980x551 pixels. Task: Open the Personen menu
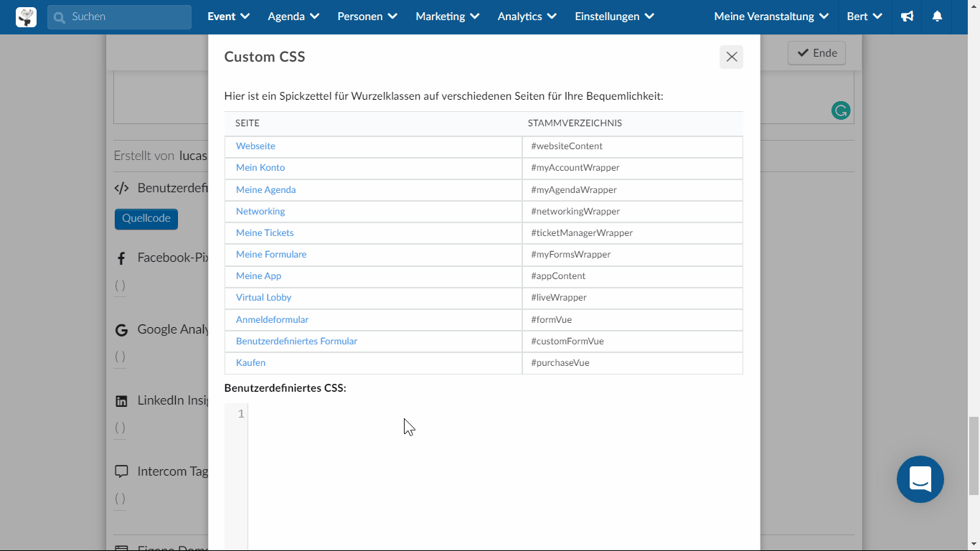click(367, 17)
